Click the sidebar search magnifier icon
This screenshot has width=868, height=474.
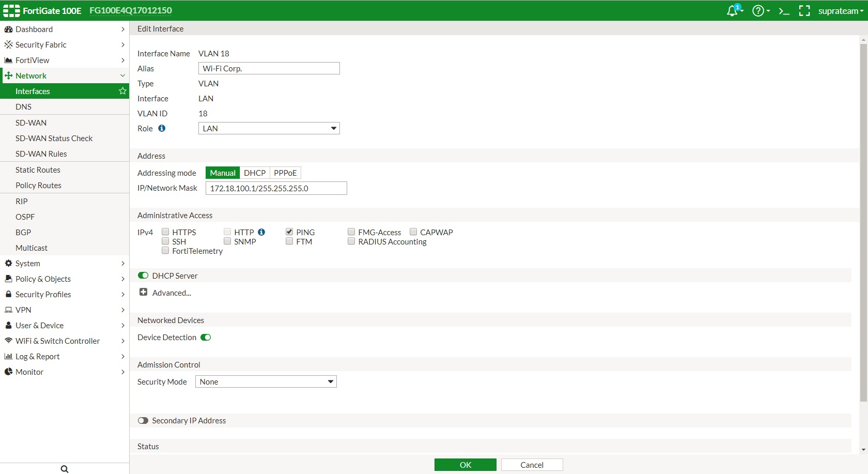pos(65,469)
